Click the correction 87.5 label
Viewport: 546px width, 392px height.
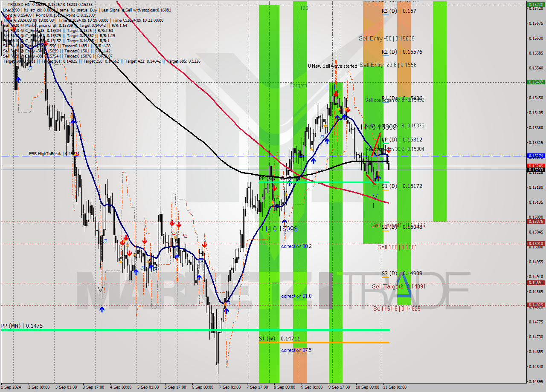296,350
